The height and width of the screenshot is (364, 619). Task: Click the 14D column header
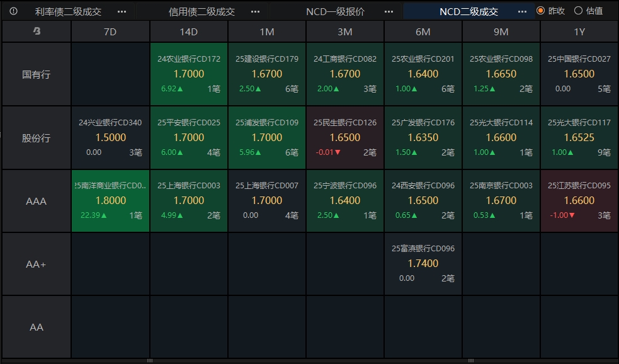point(189,31)
